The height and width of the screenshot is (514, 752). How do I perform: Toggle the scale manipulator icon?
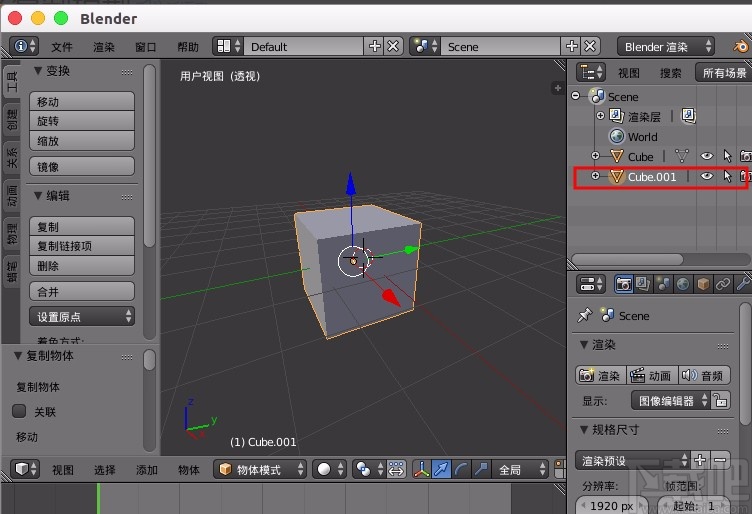(481, 469)
